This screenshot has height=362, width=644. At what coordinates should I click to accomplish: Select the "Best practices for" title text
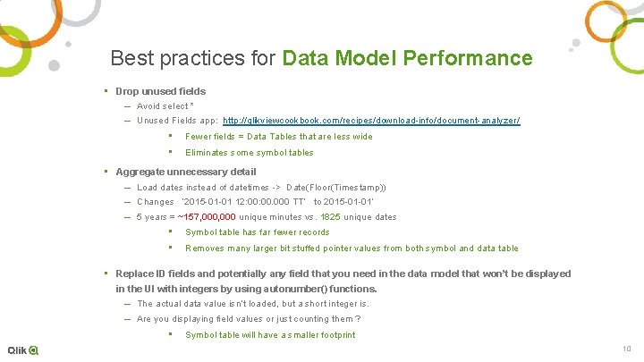pos(192,59)
